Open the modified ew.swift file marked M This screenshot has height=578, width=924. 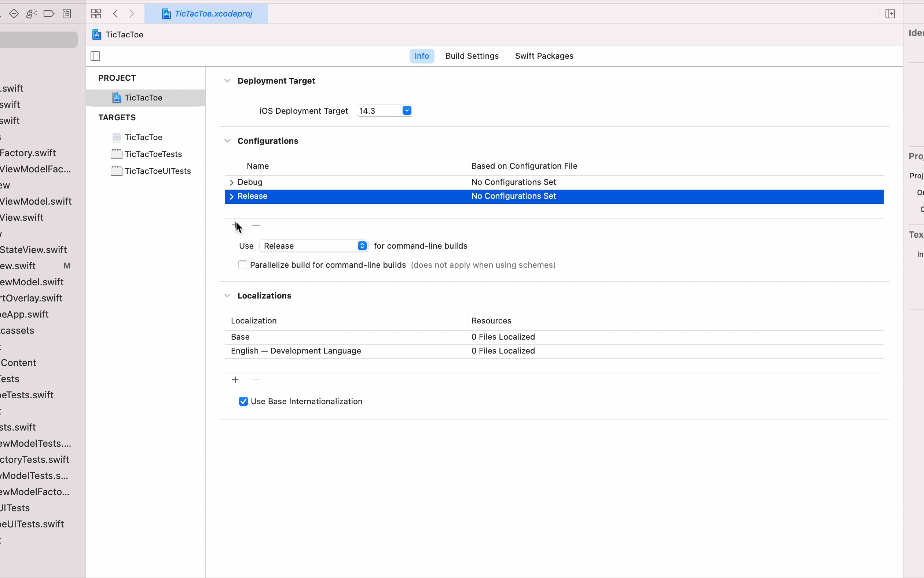tap(18, 266)
